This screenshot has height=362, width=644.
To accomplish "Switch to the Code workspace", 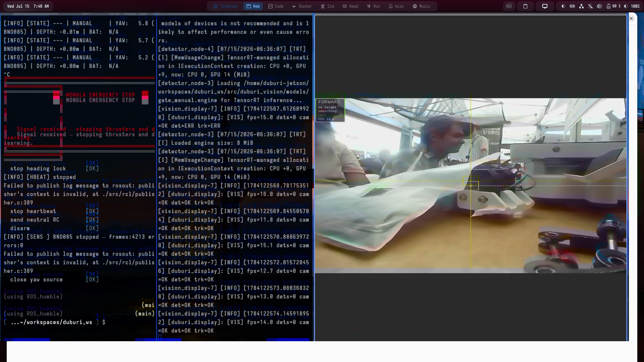I will click(x=276, y=6).
